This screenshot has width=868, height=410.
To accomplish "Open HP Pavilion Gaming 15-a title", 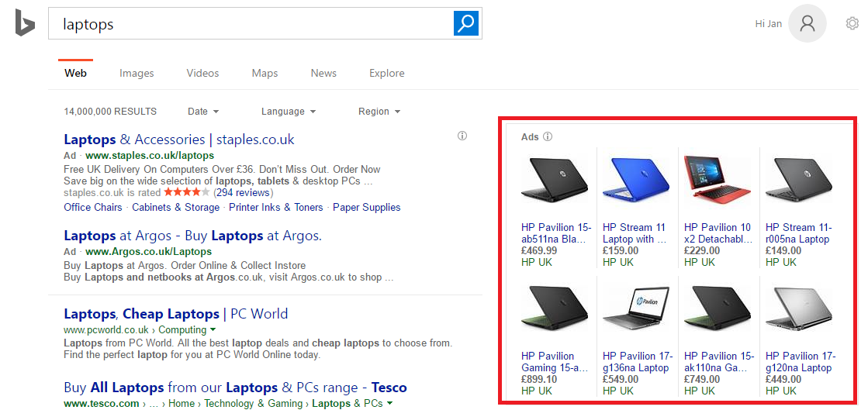I will (x=555, y=362).
